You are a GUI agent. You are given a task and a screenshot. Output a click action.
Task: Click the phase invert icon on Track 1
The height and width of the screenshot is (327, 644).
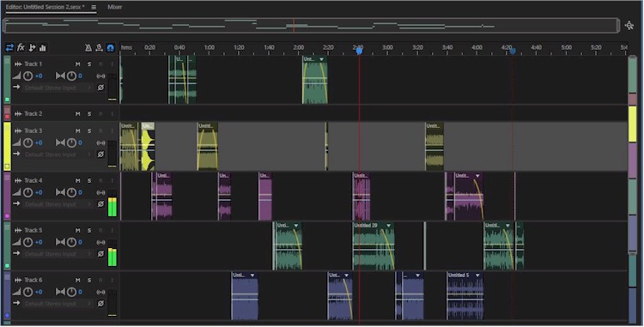coord(100,88)
